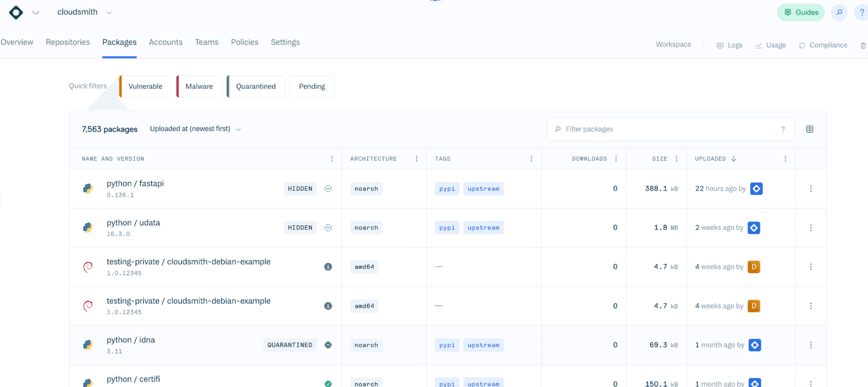Click the Cloudsmith diamond logo
Screen dimensions: 868x387
point(16,12)
